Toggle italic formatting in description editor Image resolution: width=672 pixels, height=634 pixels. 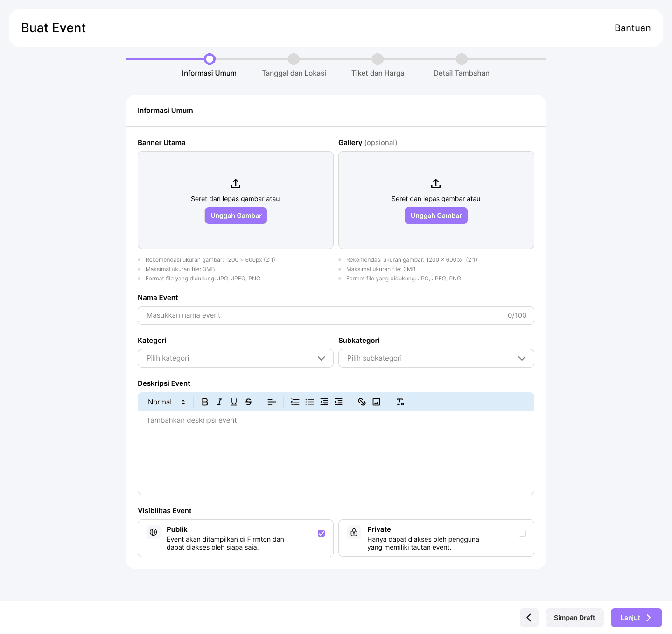(x=219, y=402)
